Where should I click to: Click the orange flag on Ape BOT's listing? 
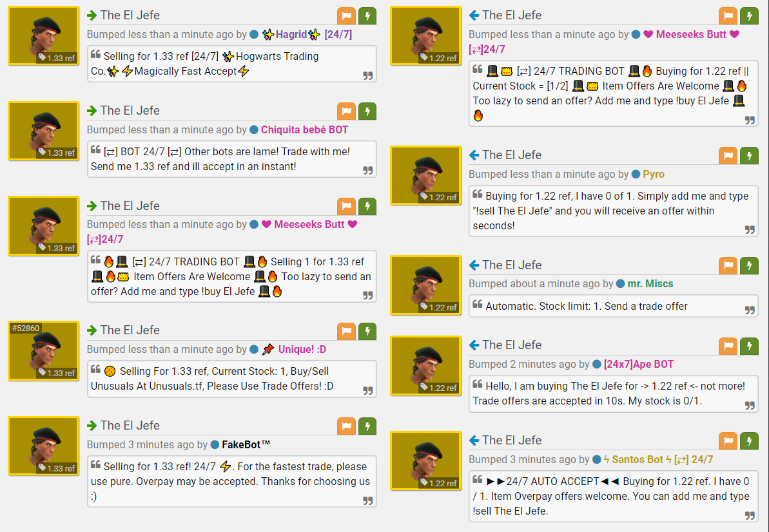(728, 346)
